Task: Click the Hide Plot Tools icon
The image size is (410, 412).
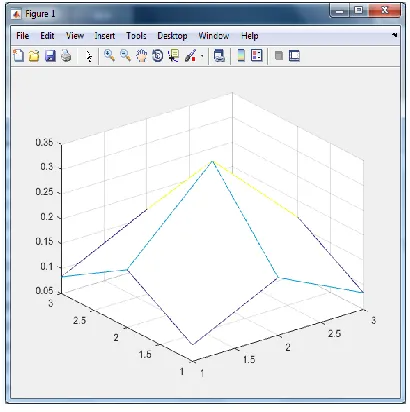Action: tap(279, 55)
